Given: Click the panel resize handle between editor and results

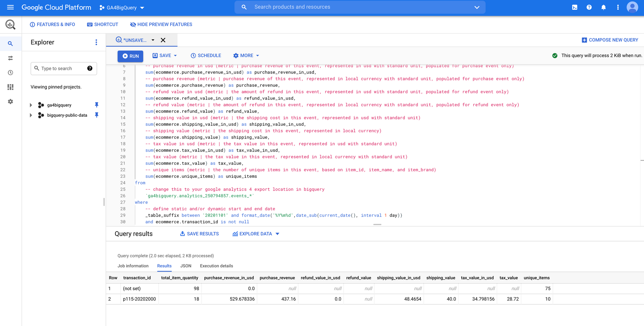Looking at the screenshot, I should coord(377,224).
